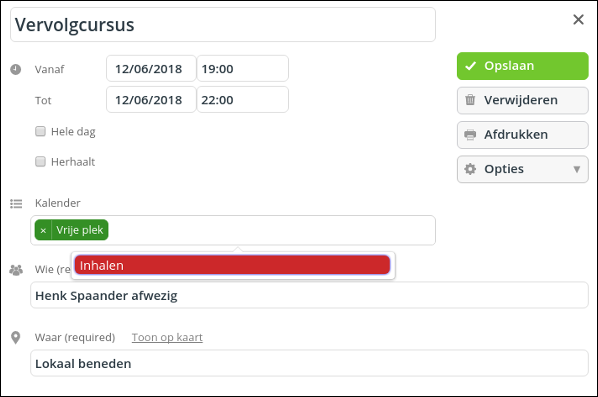Open the Toon op kaart link
The width and height of the screenshot is (598, 397).
tap(167, 337)
